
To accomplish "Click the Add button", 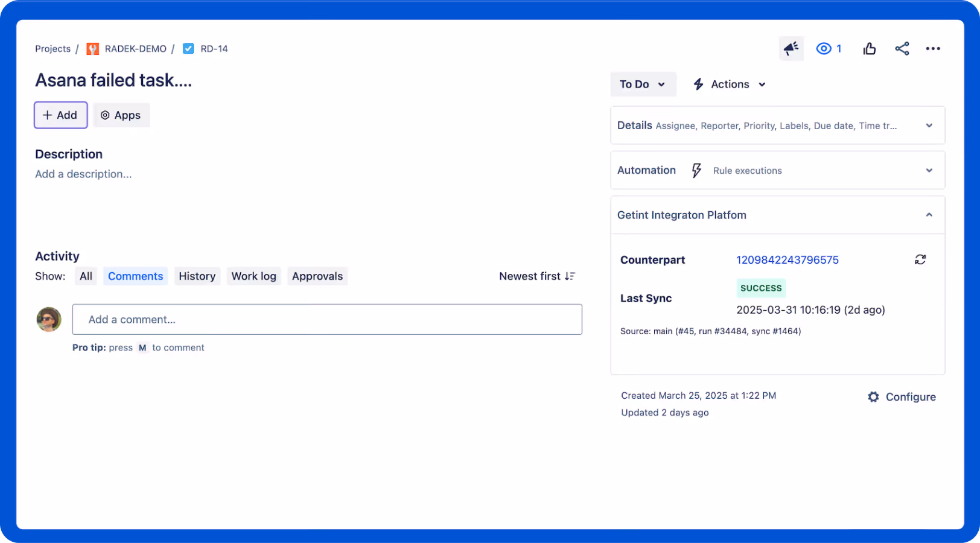I will click(x=60, y=115).
